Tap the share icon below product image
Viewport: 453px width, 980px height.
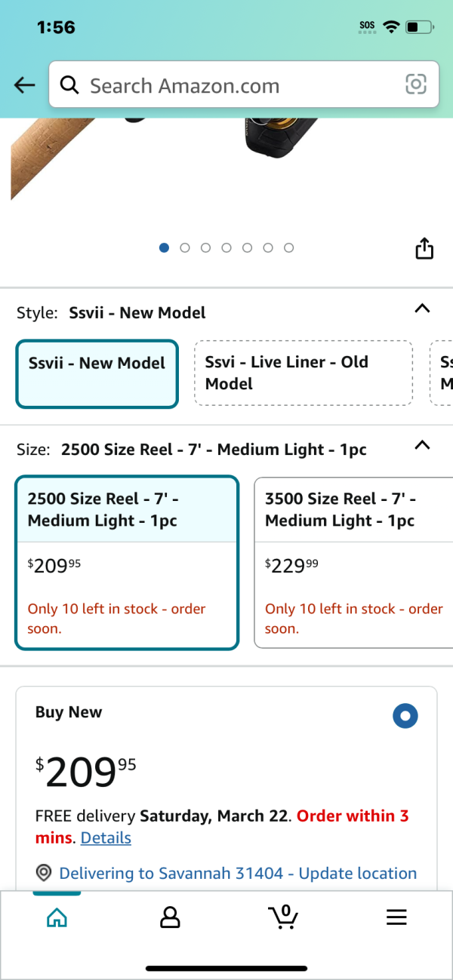424,248
